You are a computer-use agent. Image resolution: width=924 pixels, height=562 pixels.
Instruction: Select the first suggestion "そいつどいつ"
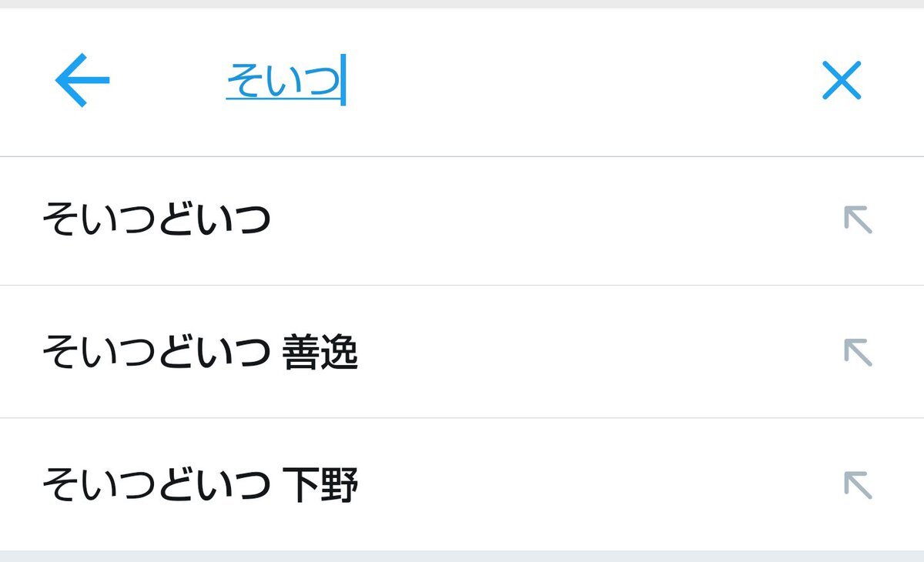[x=156, y=221]
